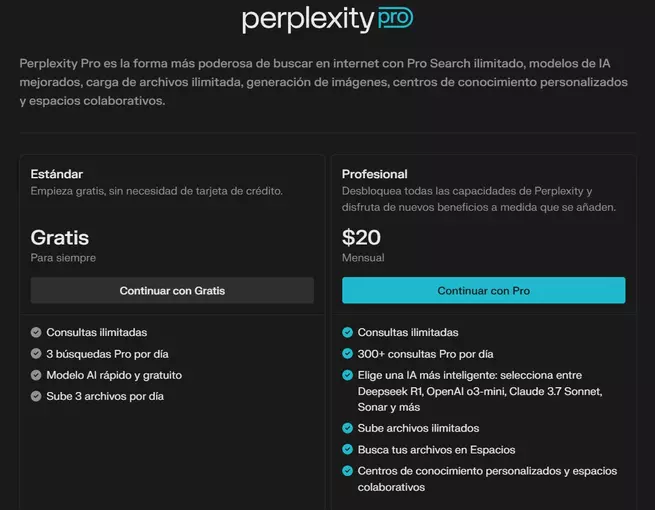
Task: Click the Pro badge in the logo
Action: pos(395,18)
